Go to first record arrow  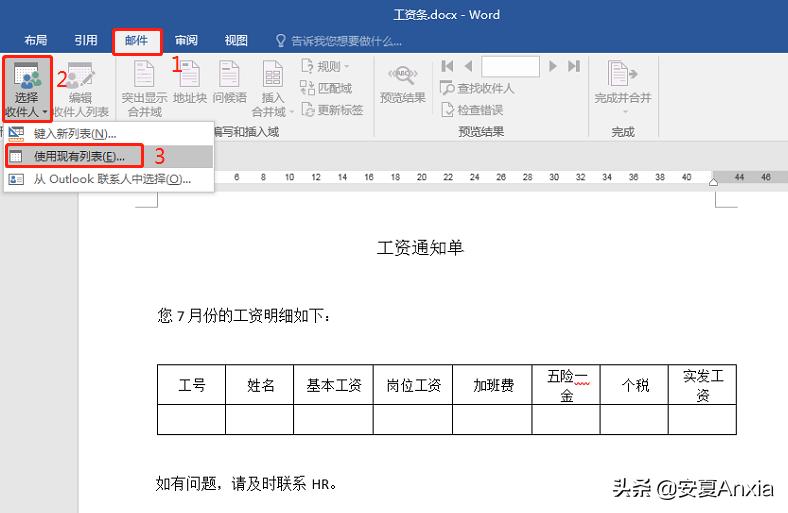pyautogui.click(x=447, y=66)
